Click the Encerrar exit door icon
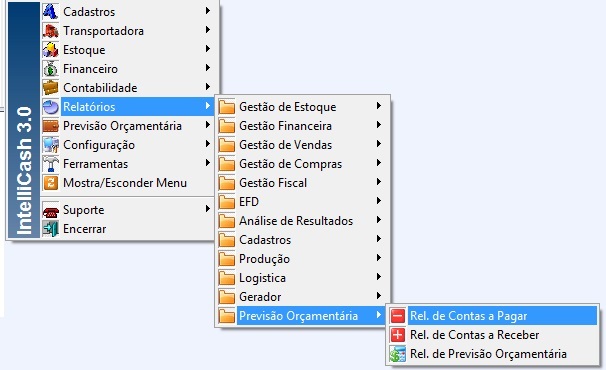Viewport: 606px width, 370px height. pos(51,229)
